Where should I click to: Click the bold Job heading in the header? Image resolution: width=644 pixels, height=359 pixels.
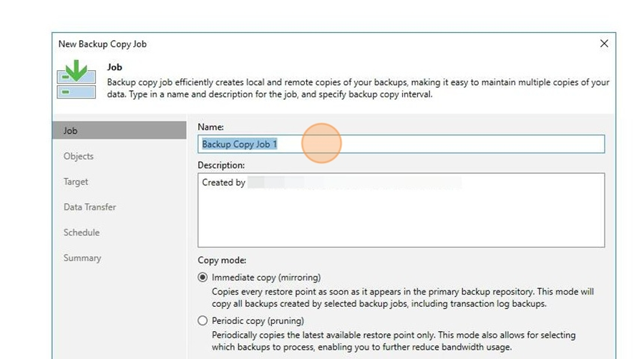point(114,67)
